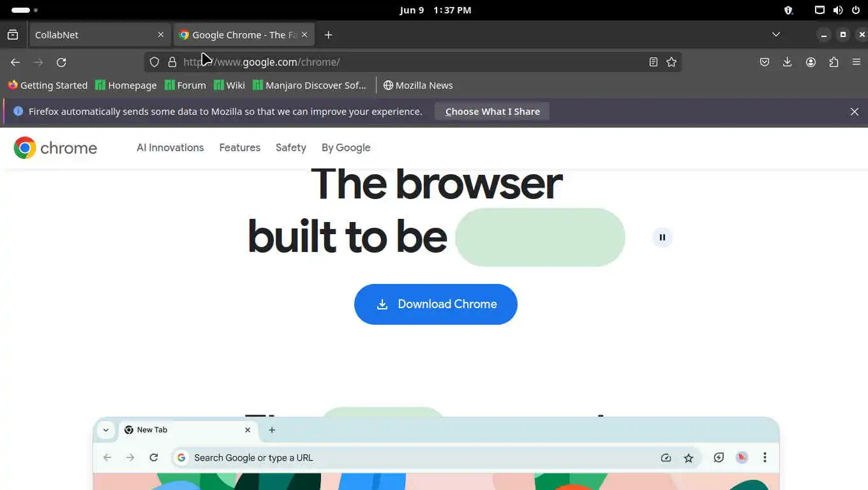This screenshot has width=868, height=490.
Task: Open Firefox downloads panel
Action: [788, 62]
